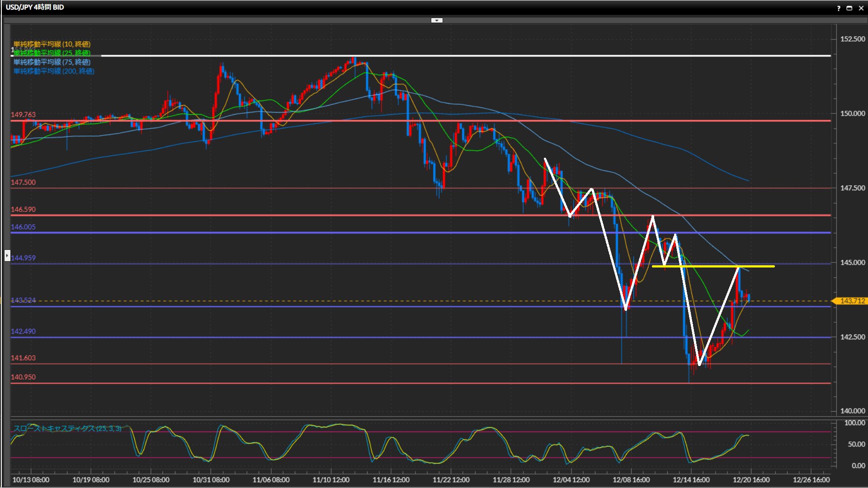Expand the top toolbar dropdown arrow
The image size is (868, 488).
coord(437,20)
